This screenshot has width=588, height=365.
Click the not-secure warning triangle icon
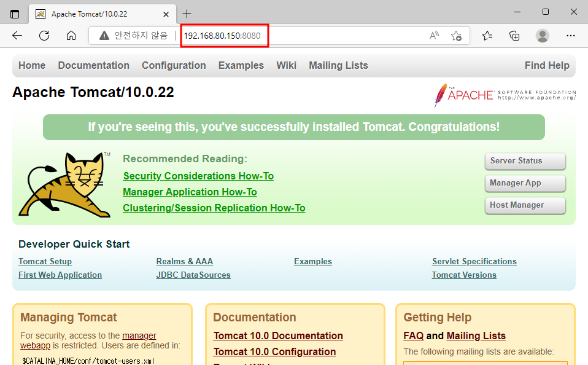click(104, 36)
